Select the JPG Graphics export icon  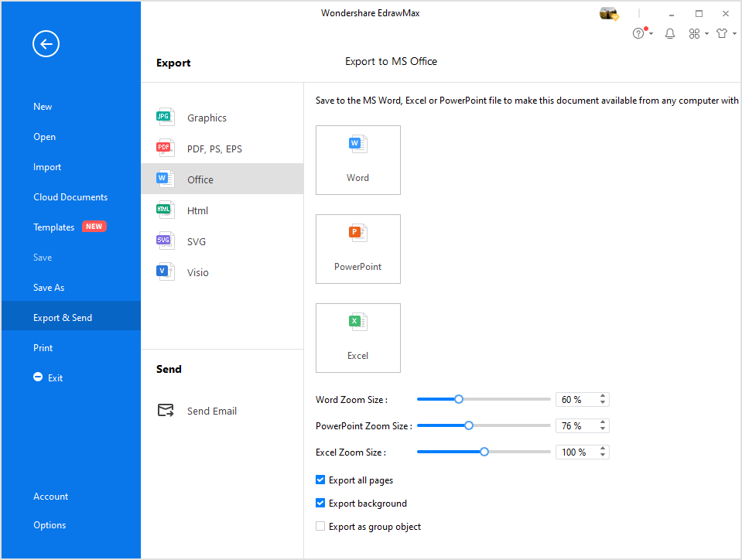pyautogui.click(x=165, y=118)
